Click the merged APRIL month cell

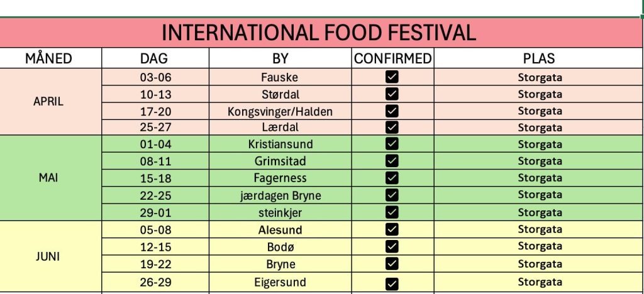[x=50, y=102]
